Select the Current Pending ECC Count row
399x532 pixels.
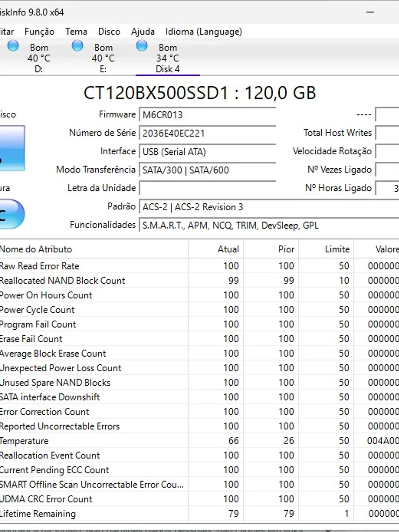coord(199,470)
